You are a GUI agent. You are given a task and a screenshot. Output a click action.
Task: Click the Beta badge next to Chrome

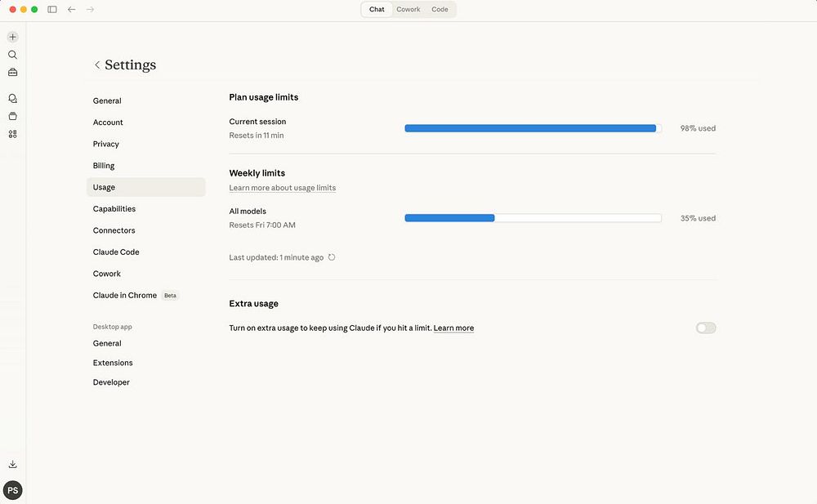170,296
